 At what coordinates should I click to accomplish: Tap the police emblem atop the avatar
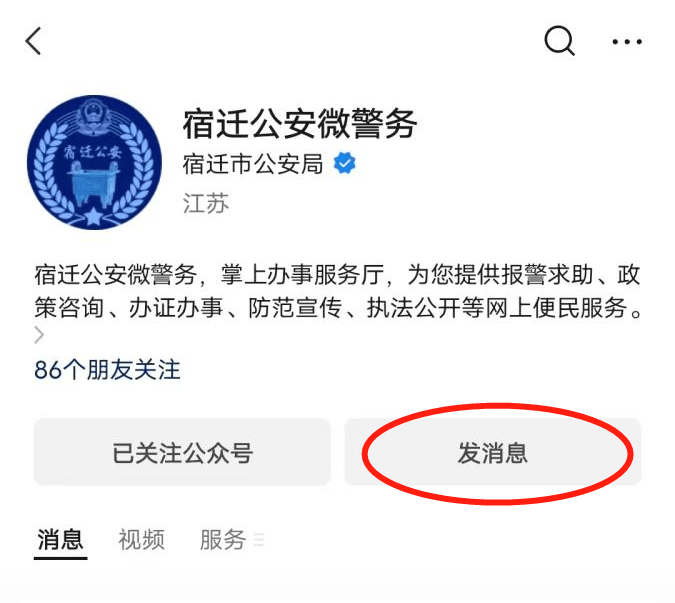91,113
